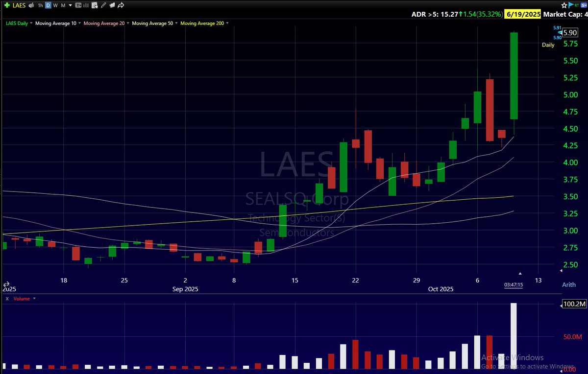Select the Daily (D) timeframe

pyautogui.click(x=48, y=5)
